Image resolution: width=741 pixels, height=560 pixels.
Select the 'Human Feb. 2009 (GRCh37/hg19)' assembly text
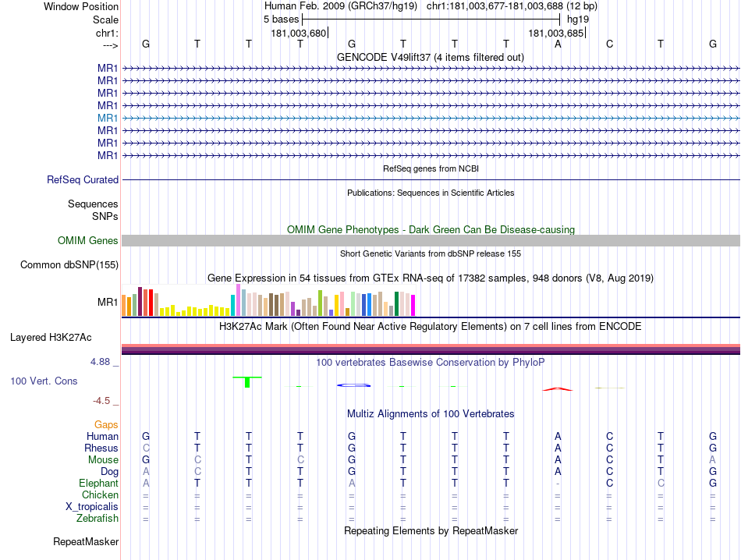click(x=341, y=6)
